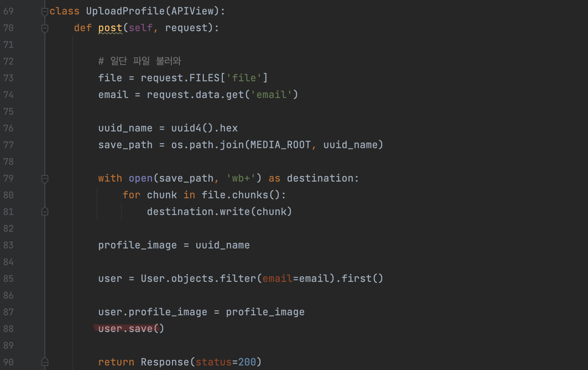Collapse the UploadProfile class fold marker

pos(45,12)
